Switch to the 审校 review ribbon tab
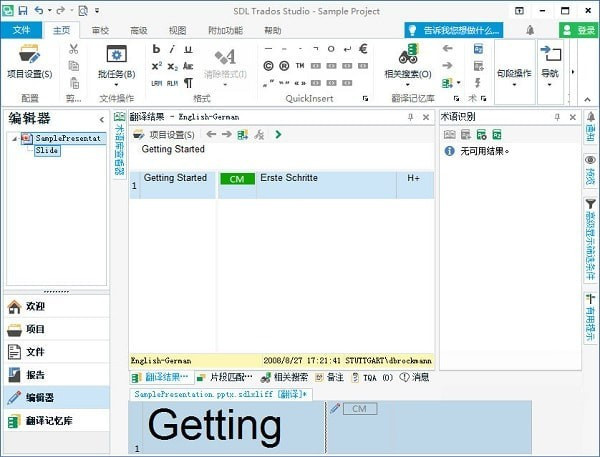600x457 pixels. pos(100,30)
